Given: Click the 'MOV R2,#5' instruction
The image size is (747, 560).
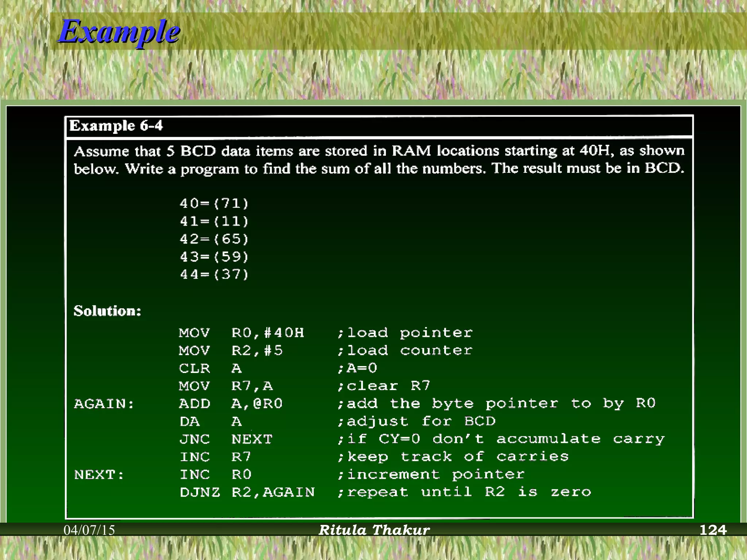Looking at the screenshot, I should tap(231, 350).
